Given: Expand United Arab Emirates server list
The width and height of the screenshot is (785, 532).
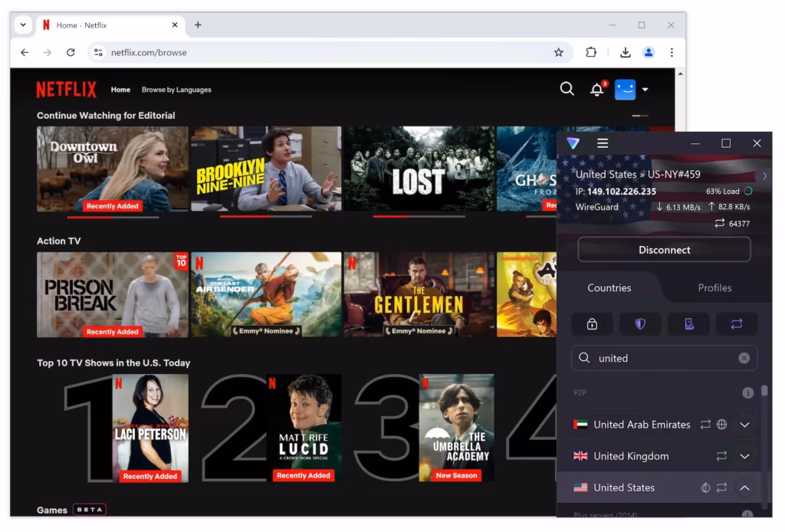Looking at the screenshot, I should click(x=744, y=425).
